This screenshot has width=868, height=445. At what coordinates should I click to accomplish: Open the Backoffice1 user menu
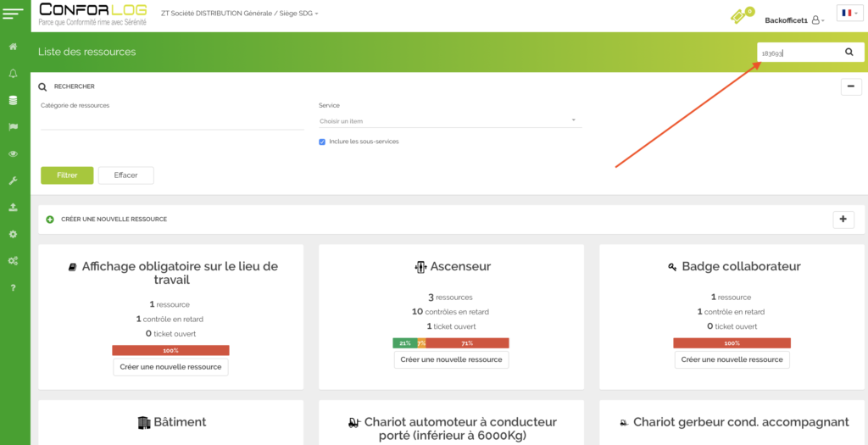coord(794,19)
